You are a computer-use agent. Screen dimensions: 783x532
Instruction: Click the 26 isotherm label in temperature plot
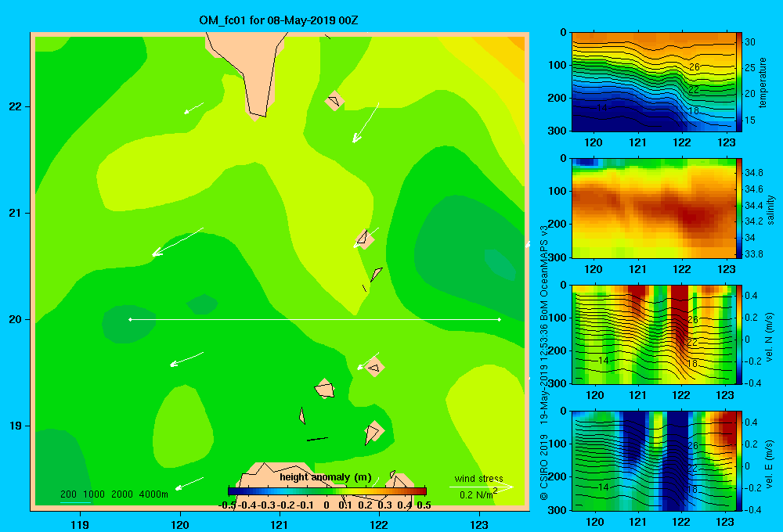click(694, 66)
